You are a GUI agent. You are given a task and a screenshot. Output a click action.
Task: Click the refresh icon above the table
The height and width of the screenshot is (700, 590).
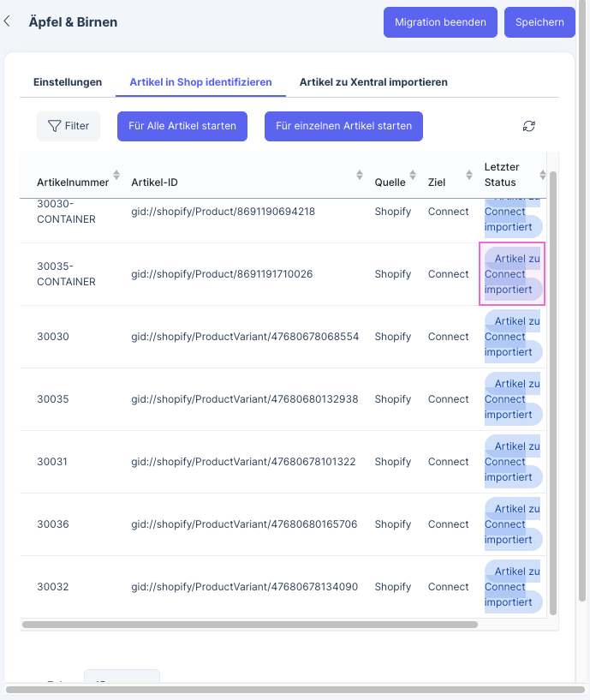[529, 126]
